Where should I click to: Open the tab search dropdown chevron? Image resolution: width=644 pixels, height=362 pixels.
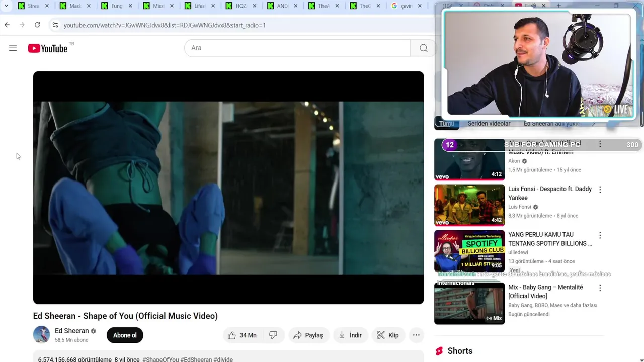coord(6,6)
